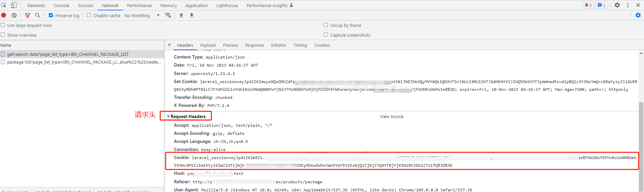The image size is (644, 192).
Task: Toggle Preserve log checkbox
Action: (51, 15)
